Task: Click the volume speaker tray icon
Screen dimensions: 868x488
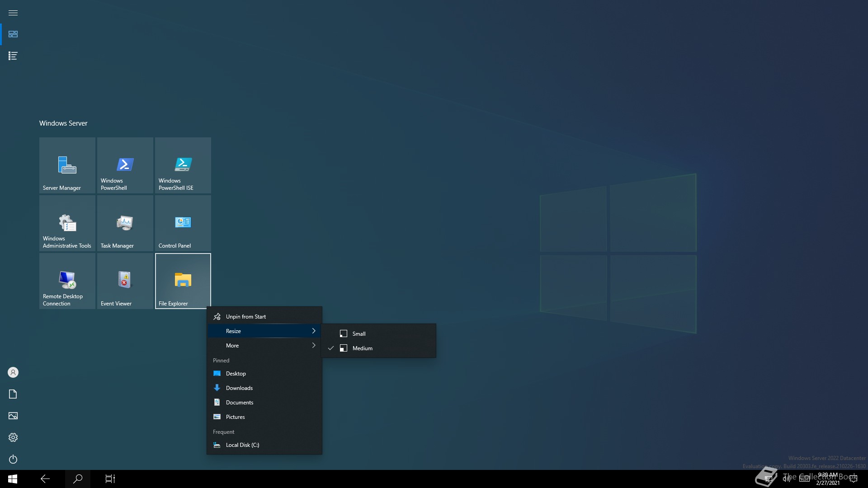Action: [x=787, y=479]
